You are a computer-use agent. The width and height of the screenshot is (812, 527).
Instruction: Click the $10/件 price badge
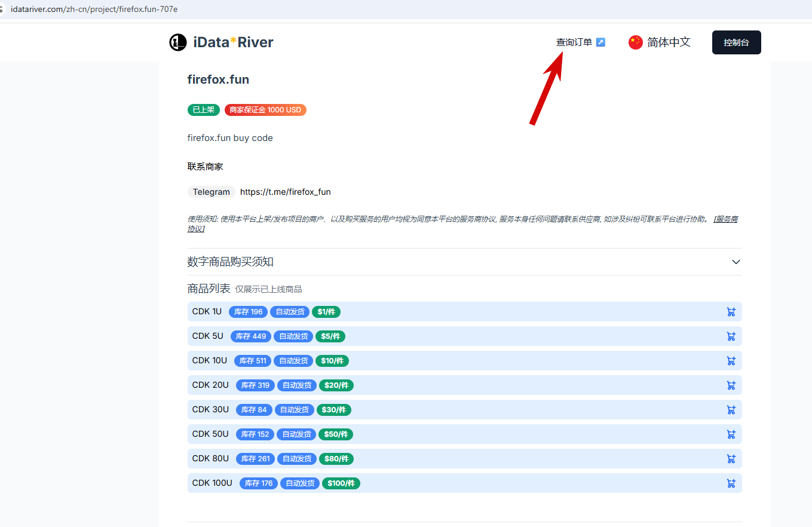(332, 361)
